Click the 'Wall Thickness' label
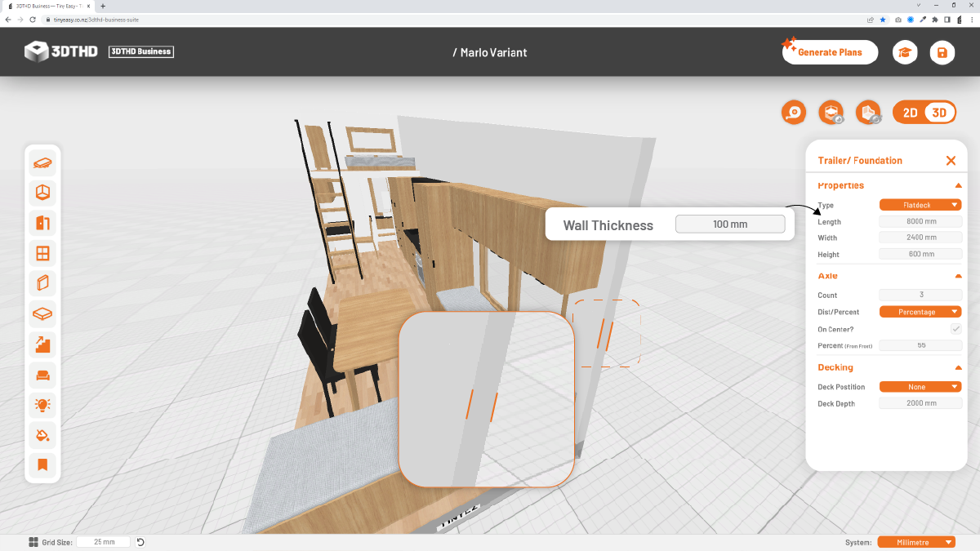The width and height of the screenshot is (980, 551). (x=608, y=224)
